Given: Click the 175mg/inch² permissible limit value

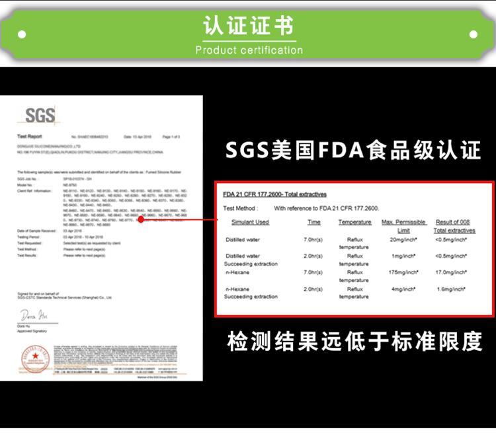Looking at the screenshot, I should [x=403, y=272].
